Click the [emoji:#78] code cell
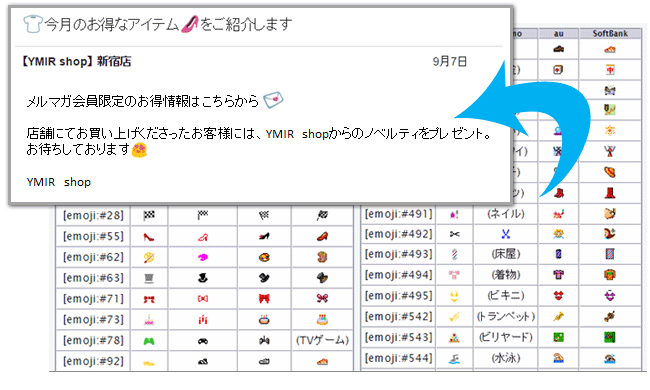This screenshot has width=650, height=390. click(x=93, y=340)
